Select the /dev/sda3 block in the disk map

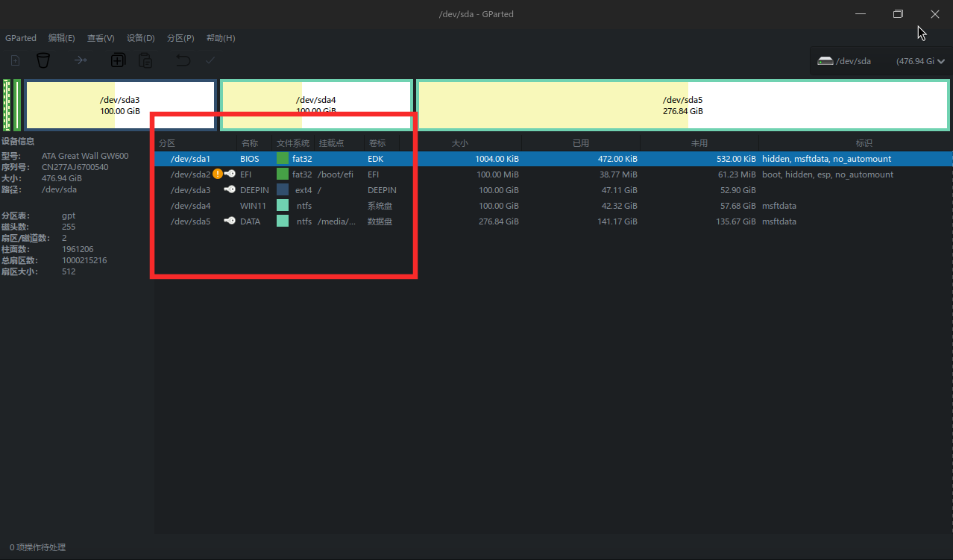coord(120,105)
